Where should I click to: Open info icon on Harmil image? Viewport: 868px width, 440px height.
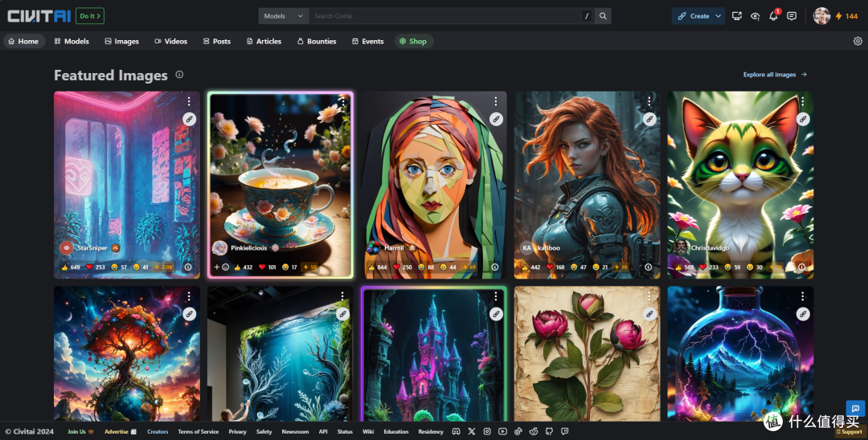[495, 267]
